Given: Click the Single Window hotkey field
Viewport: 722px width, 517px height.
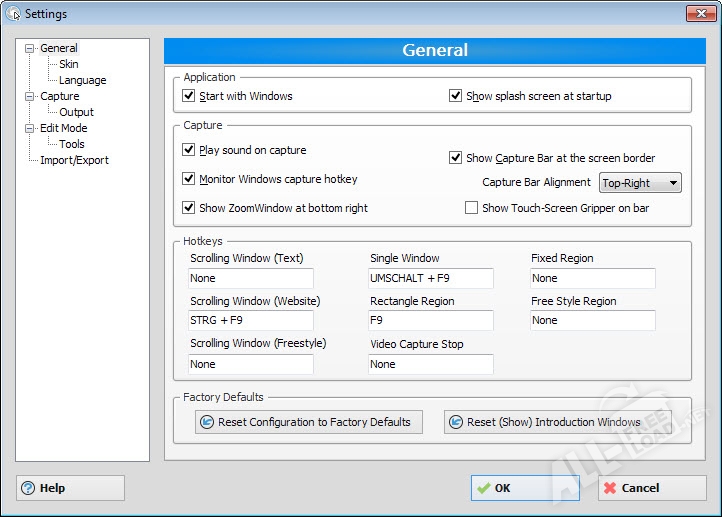Looking at the screenshot, I should 431,278.
